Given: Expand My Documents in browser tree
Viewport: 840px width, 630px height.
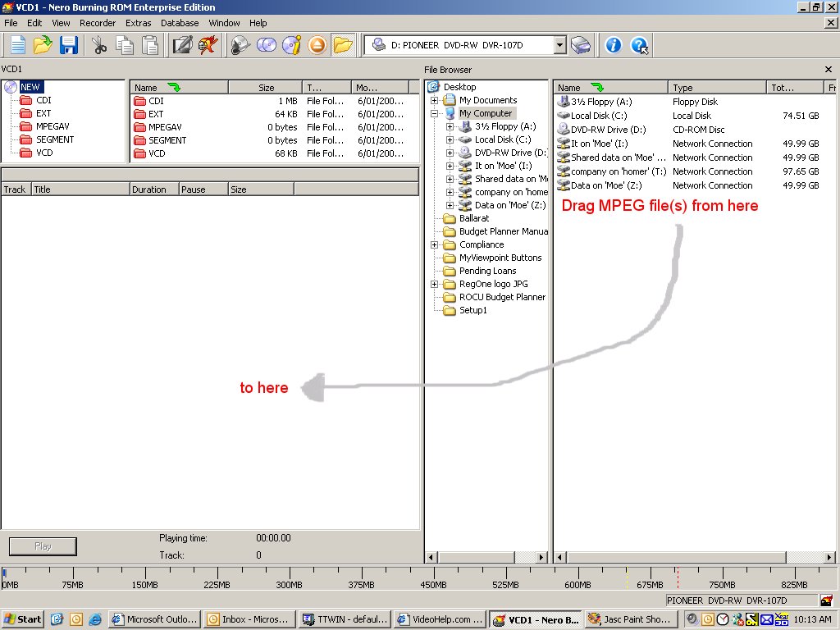Looking at the screenshot, I should (435, 100).
